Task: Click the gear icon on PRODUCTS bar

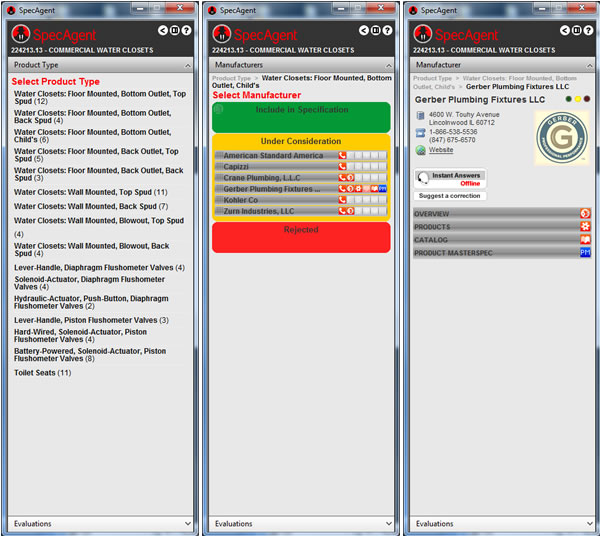Action: click(x=585, y=226)
